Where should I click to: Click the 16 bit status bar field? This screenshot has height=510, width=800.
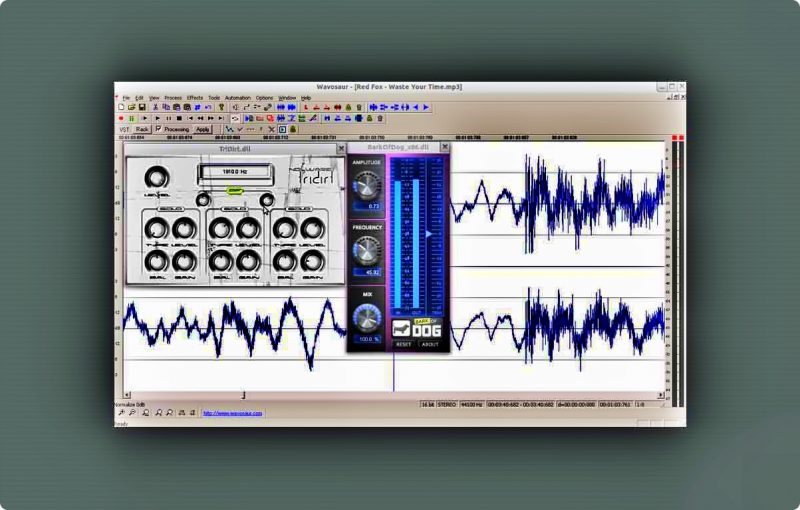pyautogui.click(x=428, y=404)
